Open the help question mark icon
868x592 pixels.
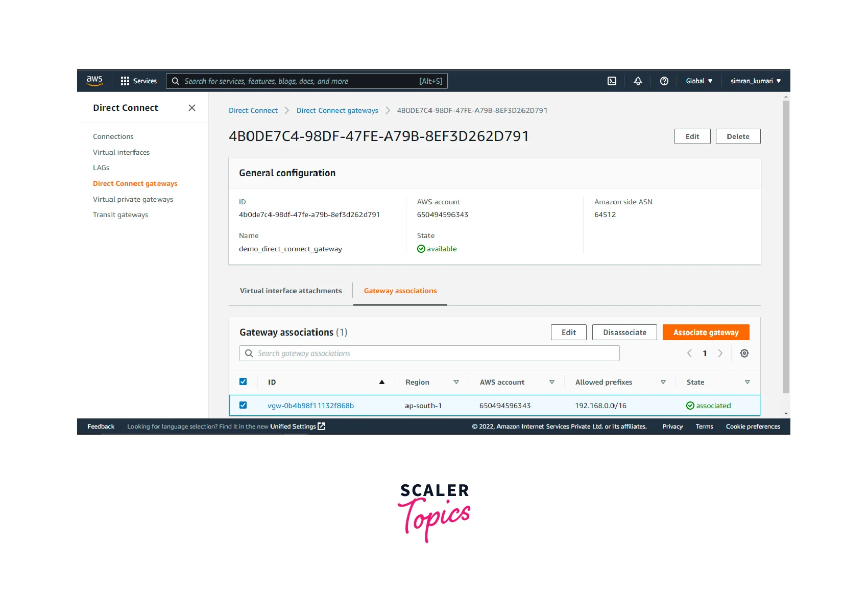pos(664,81)
